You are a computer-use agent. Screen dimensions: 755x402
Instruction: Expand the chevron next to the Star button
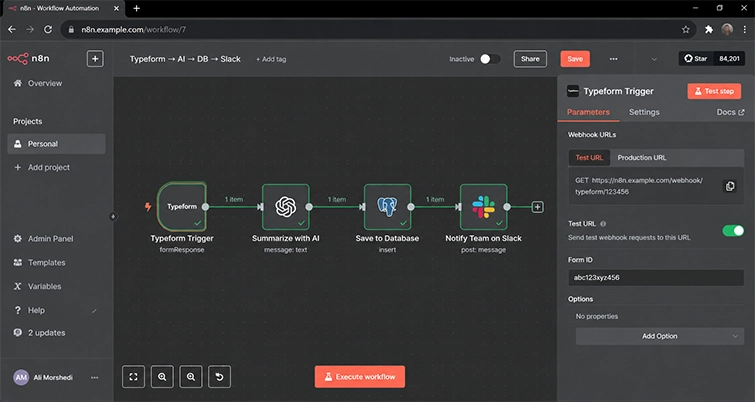[654, 59]
